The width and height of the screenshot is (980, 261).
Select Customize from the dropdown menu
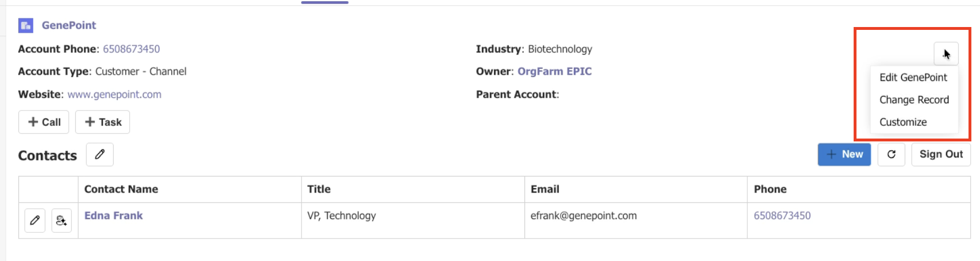click(903, 122)
